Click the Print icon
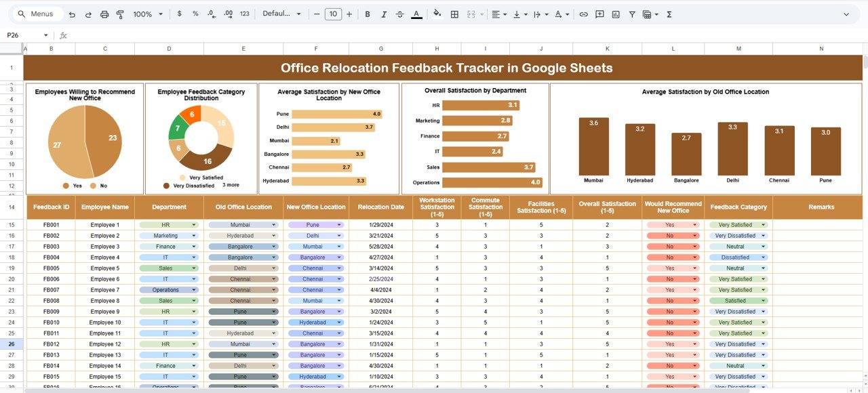The image size is (868, 393). 104,14
